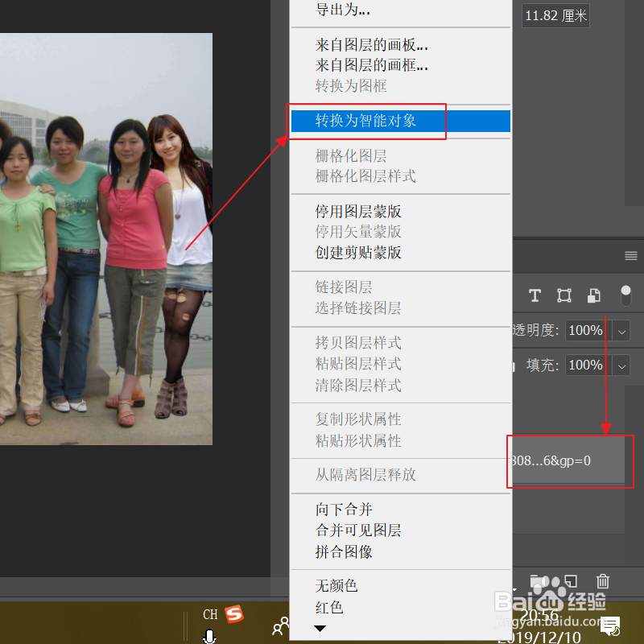Click the CH language indicator
The height and width of the screenshot is (644, 644).
210,614
